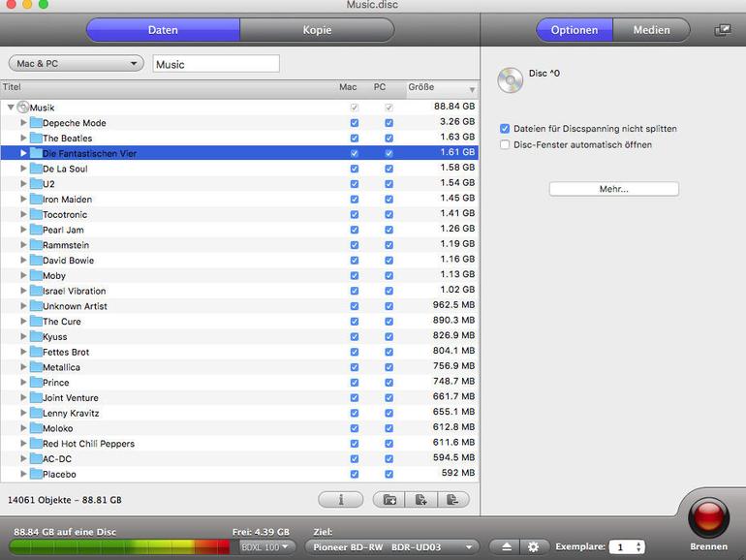
Task: Switch to the Medien tab
Action: [651, 30]
